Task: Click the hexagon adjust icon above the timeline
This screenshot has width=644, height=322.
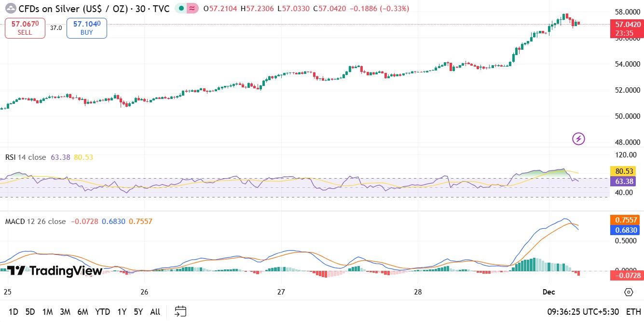Action: click(x=628, y=292)
